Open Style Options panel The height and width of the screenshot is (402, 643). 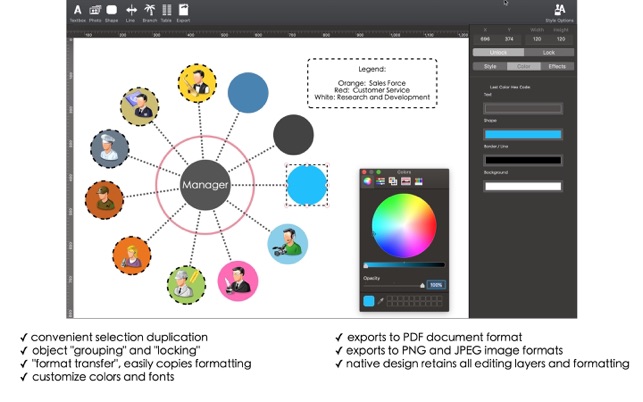click(x=559, y=13)
